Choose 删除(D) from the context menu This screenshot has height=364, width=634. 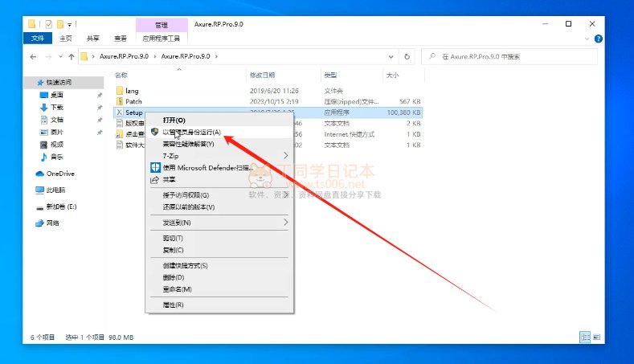coord(219,277)
